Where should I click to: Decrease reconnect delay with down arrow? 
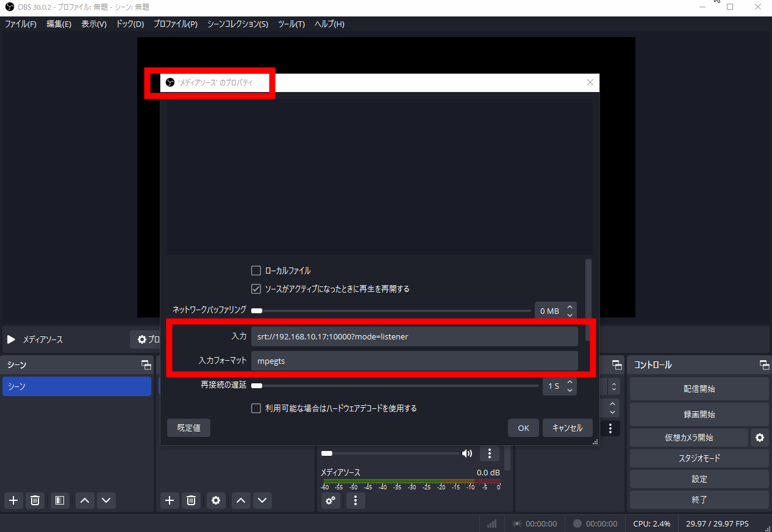coord(570,390)
